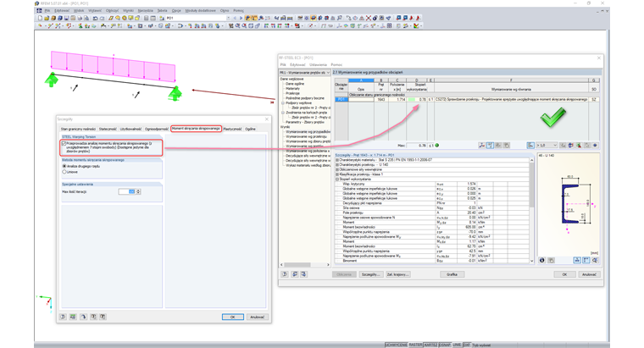644x348 pixels.
Task: Click New file icon in main toolbar
Action: 40,18
